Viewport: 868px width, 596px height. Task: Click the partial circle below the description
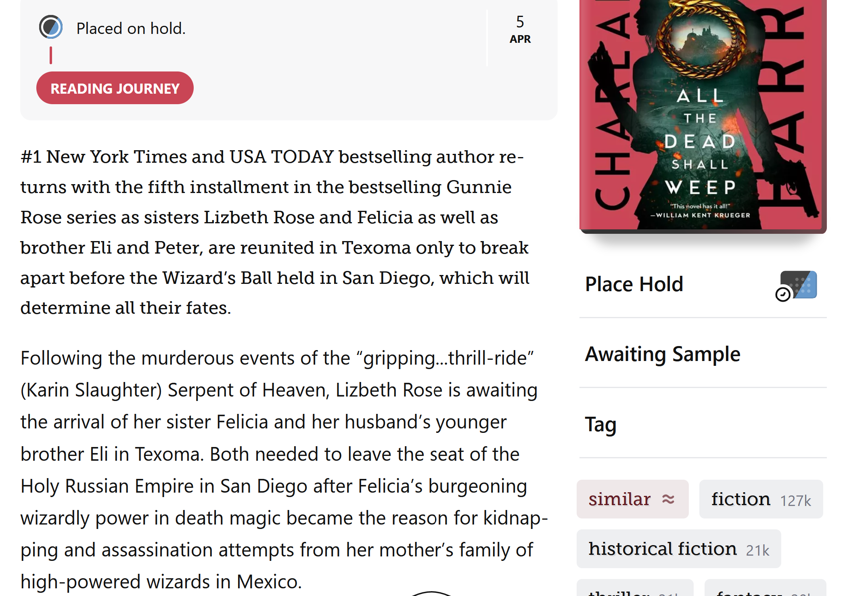431,593
